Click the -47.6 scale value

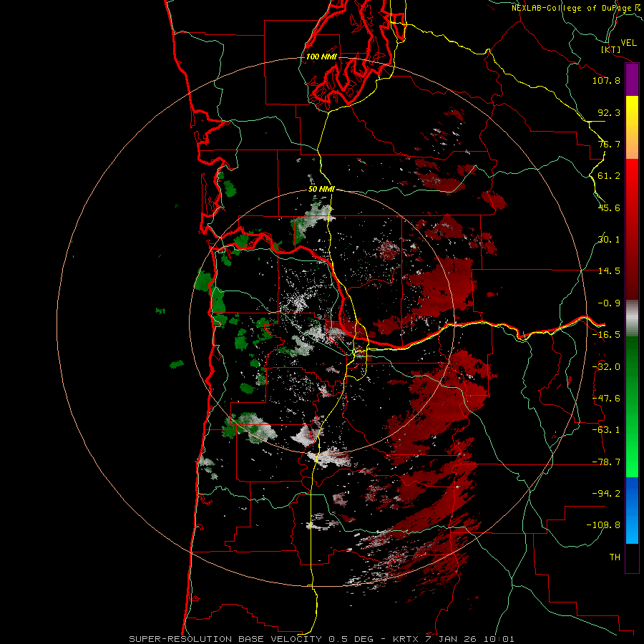pyautogui.click(x=606, y=399)
